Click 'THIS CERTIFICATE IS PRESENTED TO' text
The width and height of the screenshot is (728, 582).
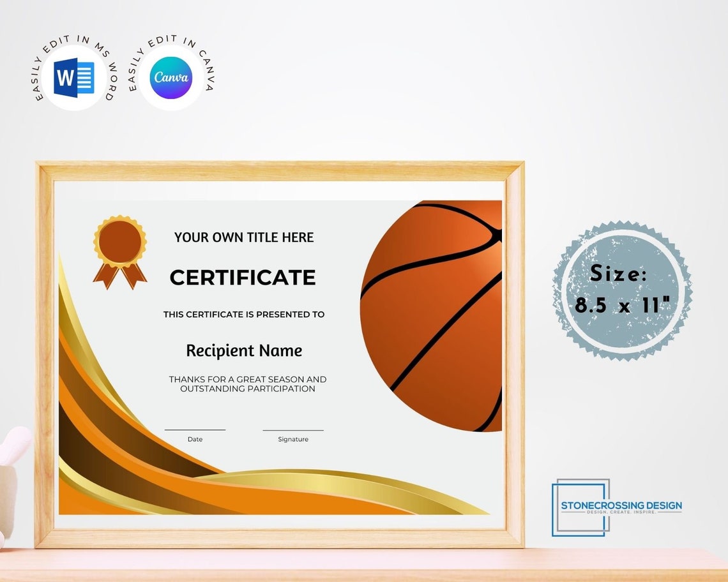pyautogui.click(x=245, y=314)
